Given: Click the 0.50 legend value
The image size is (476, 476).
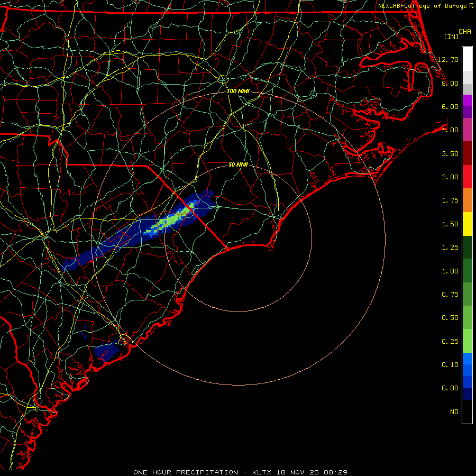Looking at the screenshot, I should [450, 318].
